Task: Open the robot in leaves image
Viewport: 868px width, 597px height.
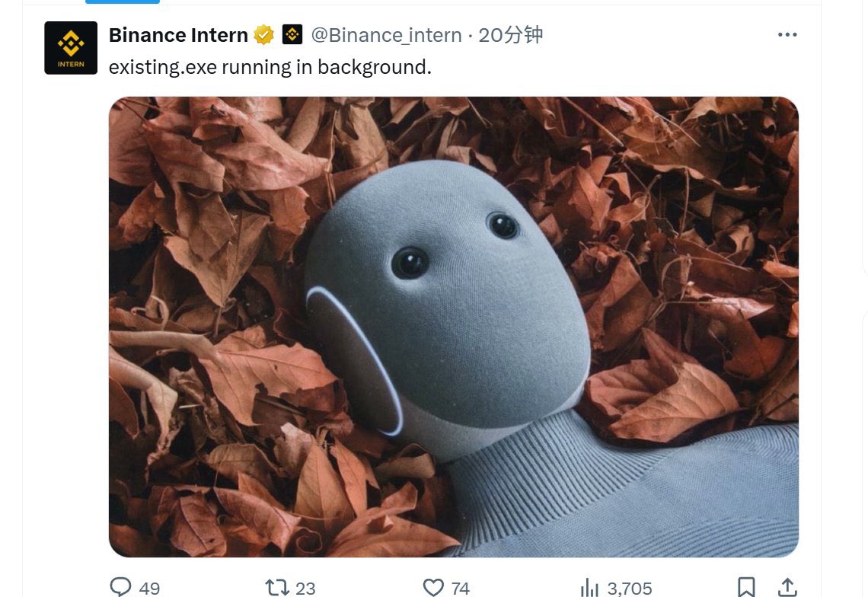Action: [x=454, y=327]
